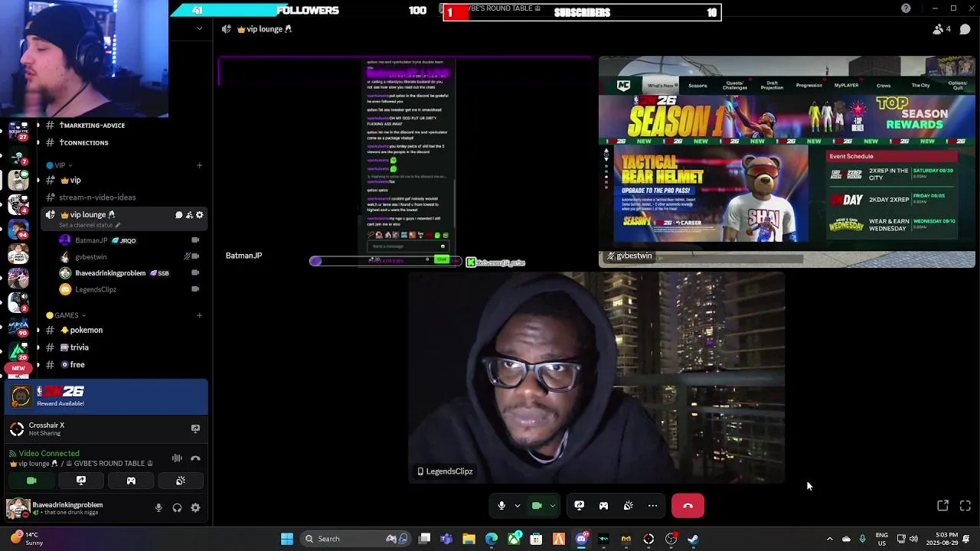Open voice noise suppression settings icon
980x551 pixels.
pyautogui.click(x=177, y=458)
